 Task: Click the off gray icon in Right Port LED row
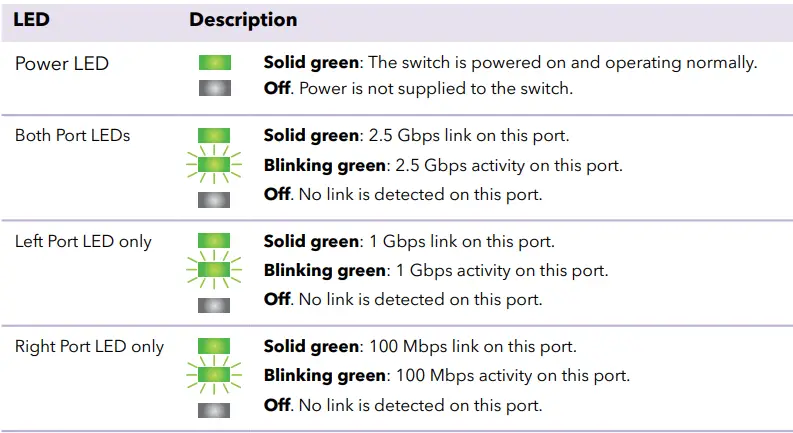tap(215, 408)
